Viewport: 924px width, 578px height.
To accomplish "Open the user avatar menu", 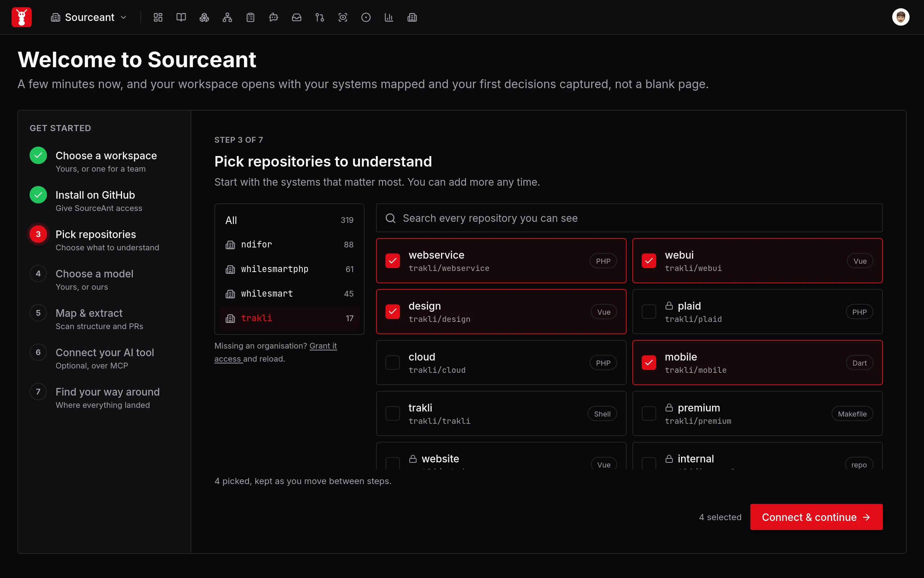I will (x=900, y=17).
